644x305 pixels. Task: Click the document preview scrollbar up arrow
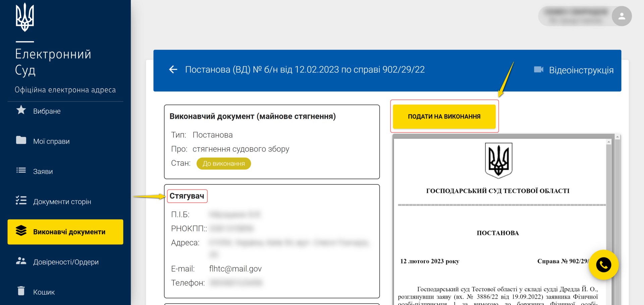pos(608,142)
